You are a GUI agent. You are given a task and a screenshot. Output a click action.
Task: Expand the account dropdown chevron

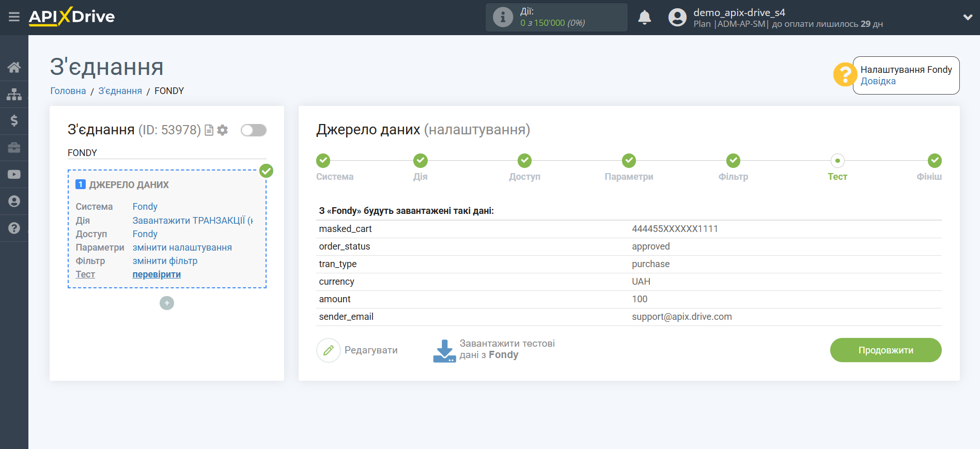click(968, 17)
